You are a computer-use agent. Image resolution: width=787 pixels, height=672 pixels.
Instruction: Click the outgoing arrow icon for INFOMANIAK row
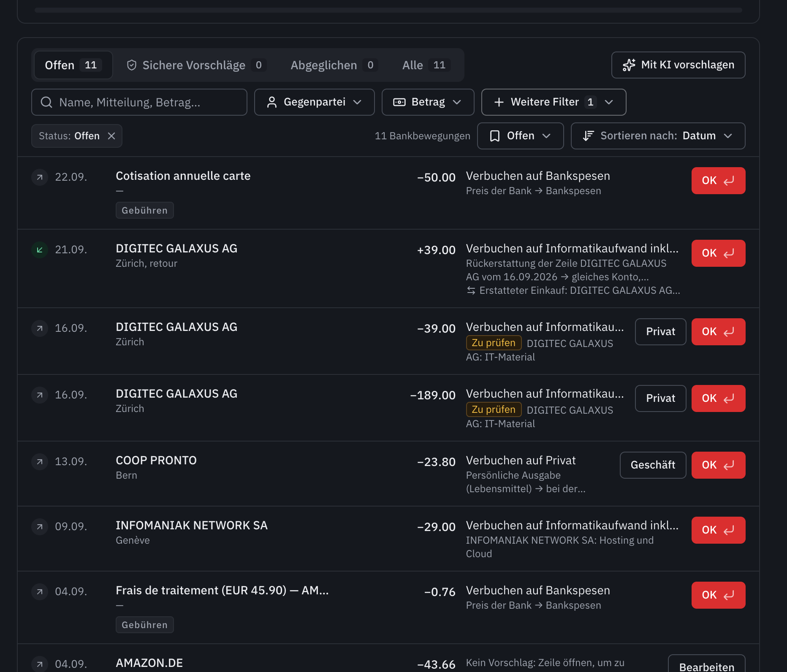click(x=40, y=527)
